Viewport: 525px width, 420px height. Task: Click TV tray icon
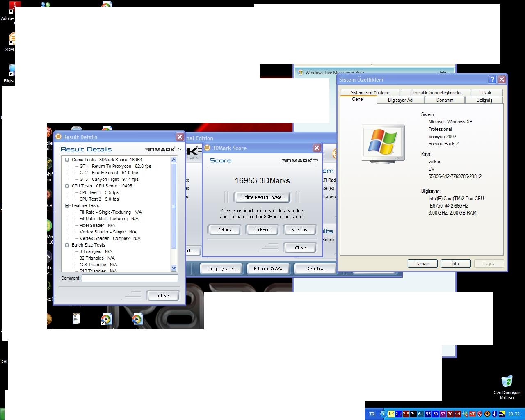pyautogui.click(x=501, y=414)
